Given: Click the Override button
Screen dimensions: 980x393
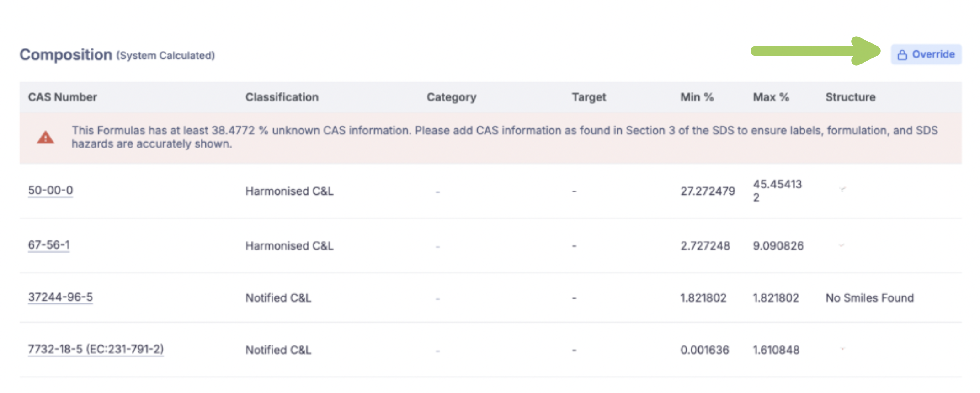Looking at the screenshot, I should tap(926, 55).
